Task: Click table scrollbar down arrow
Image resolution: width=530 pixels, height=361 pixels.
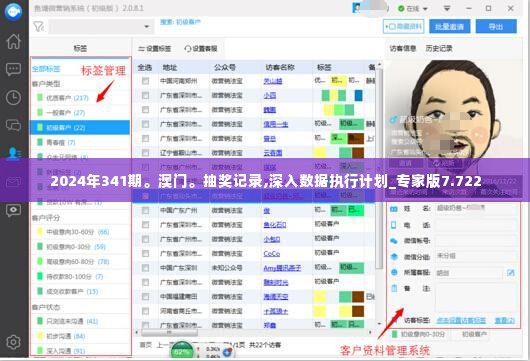Action: [x=380, y=324]
